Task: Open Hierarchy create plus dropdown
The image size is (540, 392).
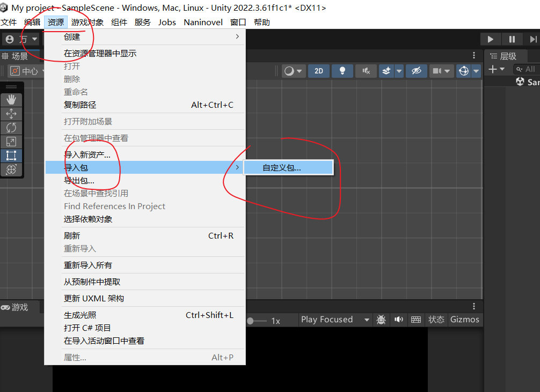Action: click(497, 69)
